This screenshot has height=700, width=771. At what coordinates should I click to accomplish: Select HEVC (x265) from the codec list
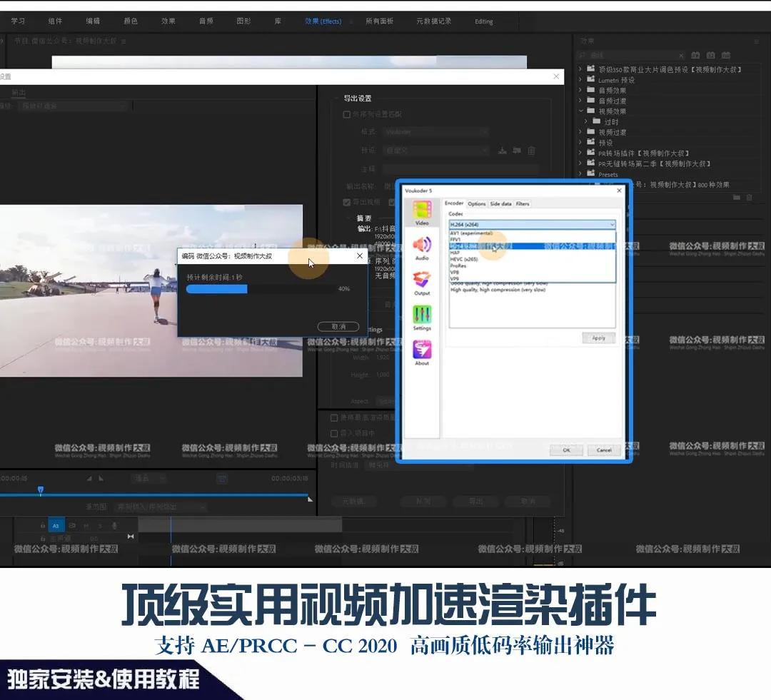click(465, 260)
